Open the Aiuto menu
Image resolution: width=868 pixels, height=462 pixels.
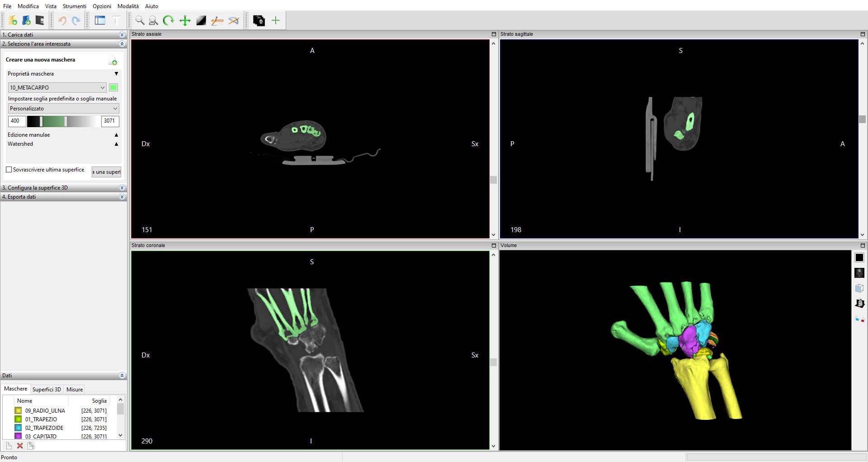pos(151,6)
